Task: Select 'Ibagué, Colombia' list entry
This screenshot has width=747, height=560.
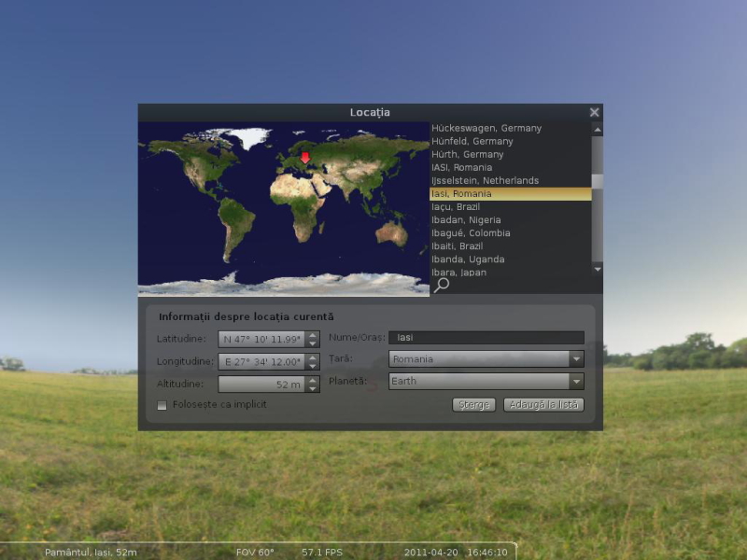Action: click(x=471, y=232)
